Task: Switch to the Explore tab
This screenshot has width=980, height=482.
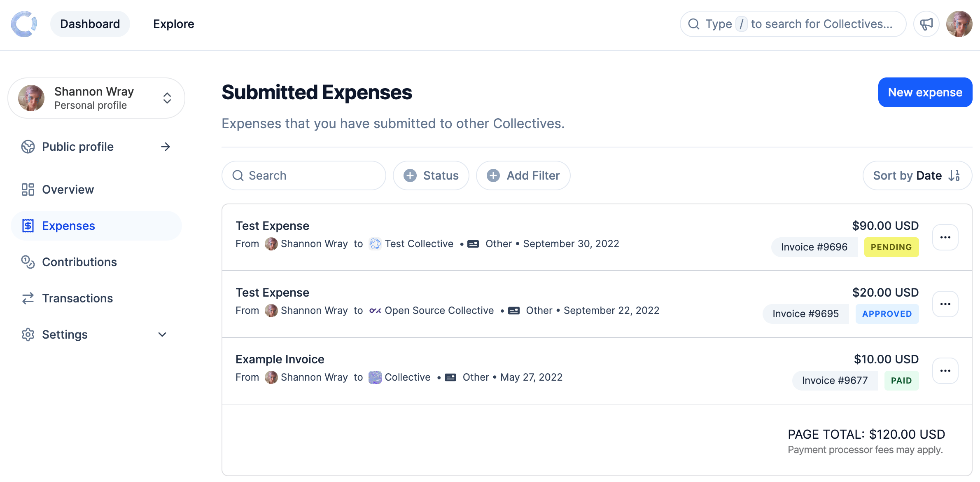Action: (173, 24)
